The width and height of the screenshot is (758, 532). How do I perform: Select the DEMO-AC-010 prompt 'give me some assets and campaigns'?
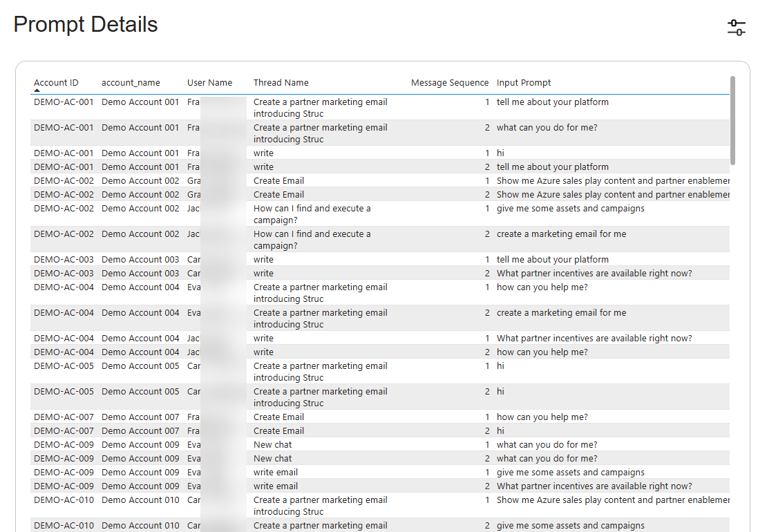point(571,525)
